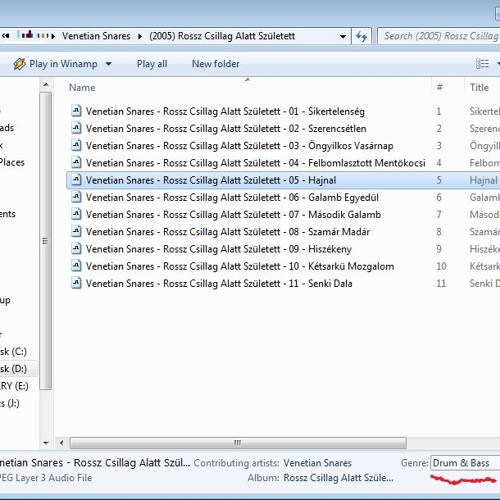Select file 11 - Senki Dala

219,284
